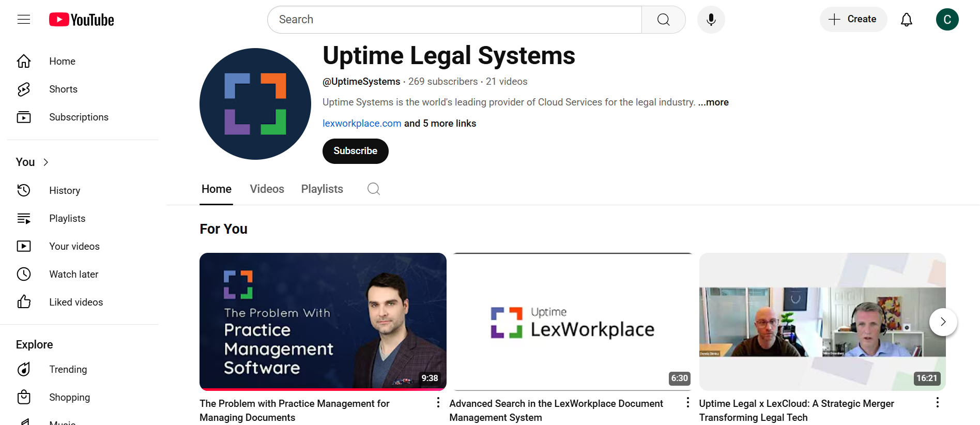Click the Subscribe button
980x425 pixels.
click(356, 151)
